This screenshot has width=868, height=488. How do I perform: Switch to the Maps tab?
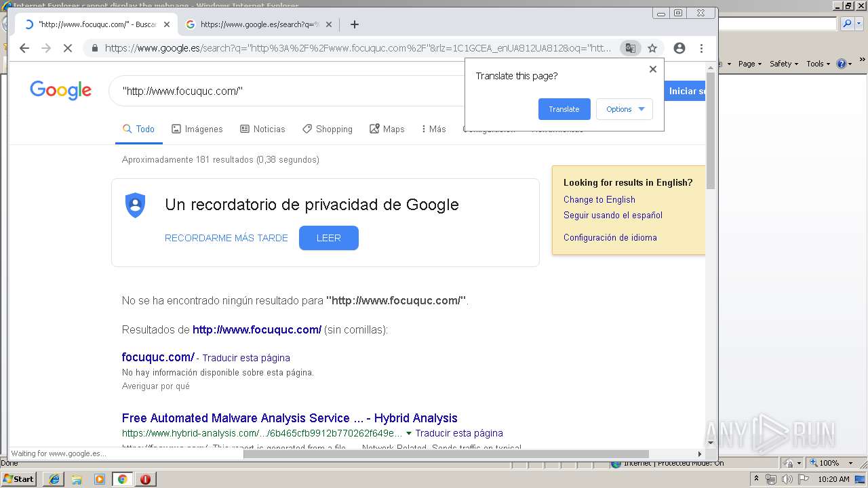pyautogui.click(x=387, y=129)
